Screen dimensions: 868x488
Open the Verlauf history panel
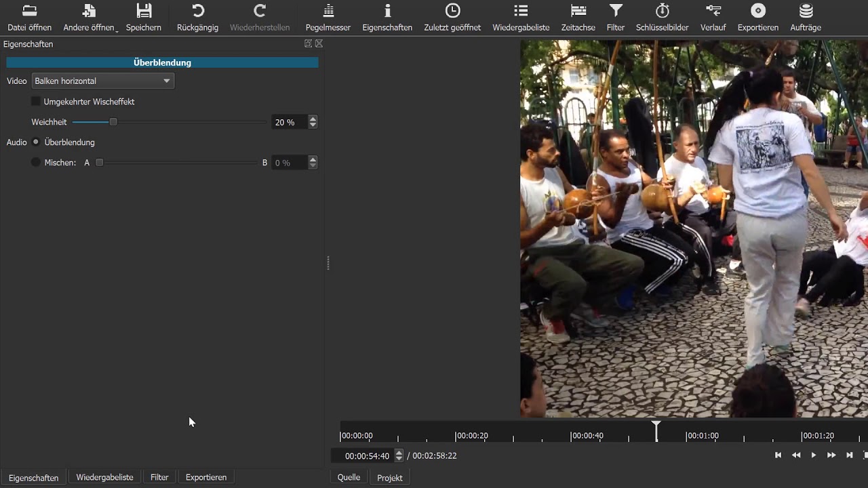[x=713, y=18]
